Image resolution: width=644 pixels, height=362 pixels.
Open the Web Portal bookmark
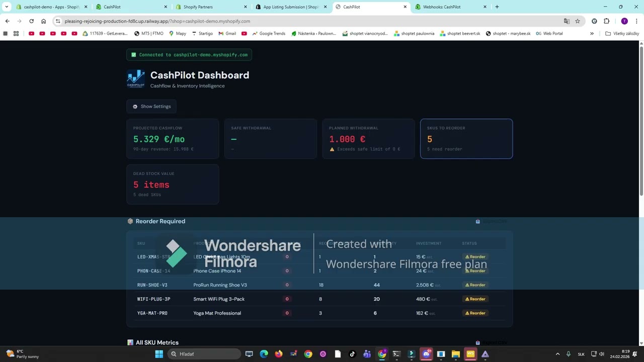coord(549,34)
